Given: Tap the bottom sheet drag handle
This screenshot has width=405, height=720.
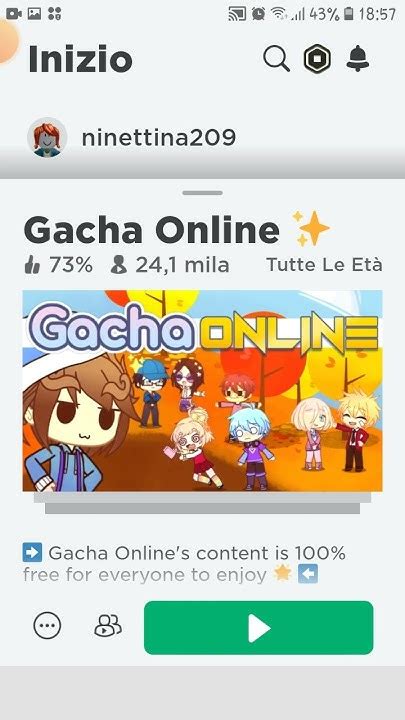Looking at the screenshot, I should point(202,193).
